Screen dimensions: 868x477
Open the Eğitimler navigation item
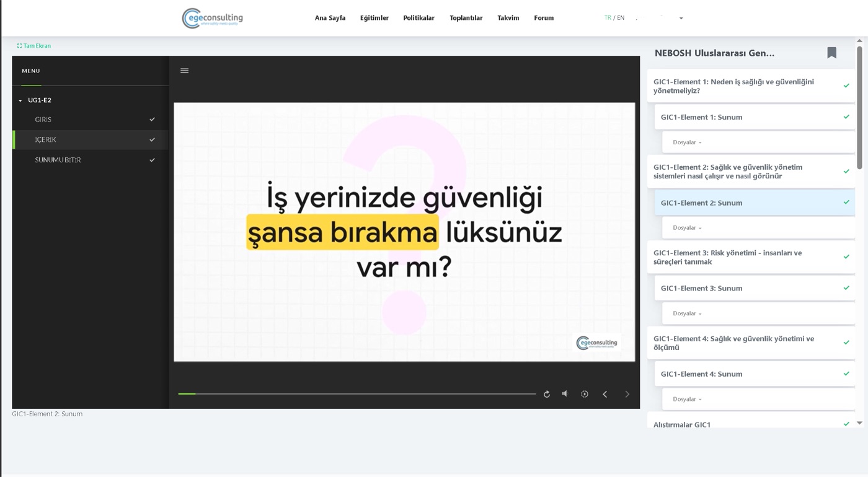click(374, 18)
